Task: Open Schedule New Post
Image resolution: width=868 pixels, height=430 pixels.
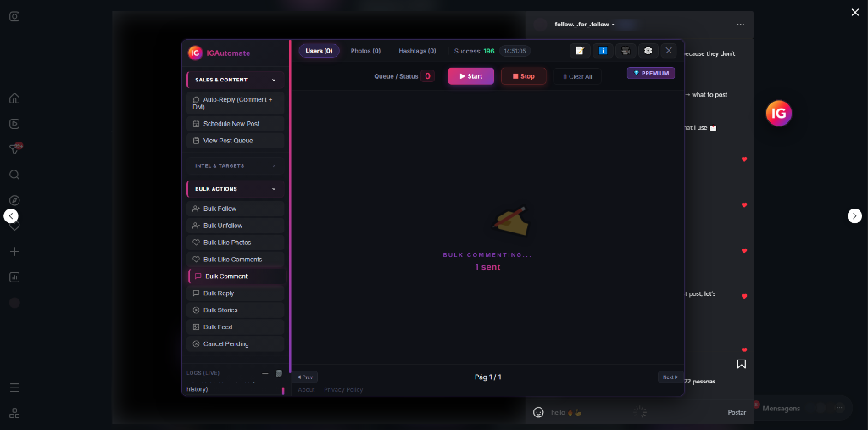Action: (236, 124)
